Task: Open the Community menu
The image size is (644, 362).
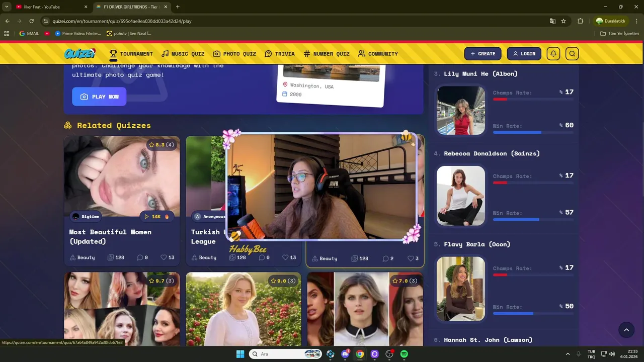Action: click(x=378, y=54)
